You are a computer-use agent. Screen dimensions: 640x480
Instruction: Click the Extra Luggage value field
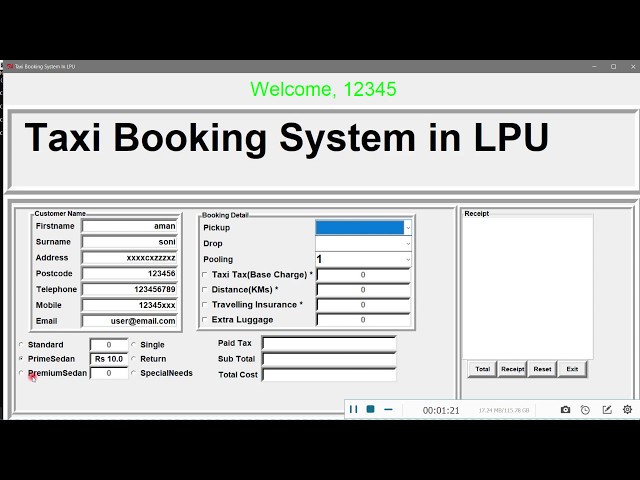click(363, 320)
